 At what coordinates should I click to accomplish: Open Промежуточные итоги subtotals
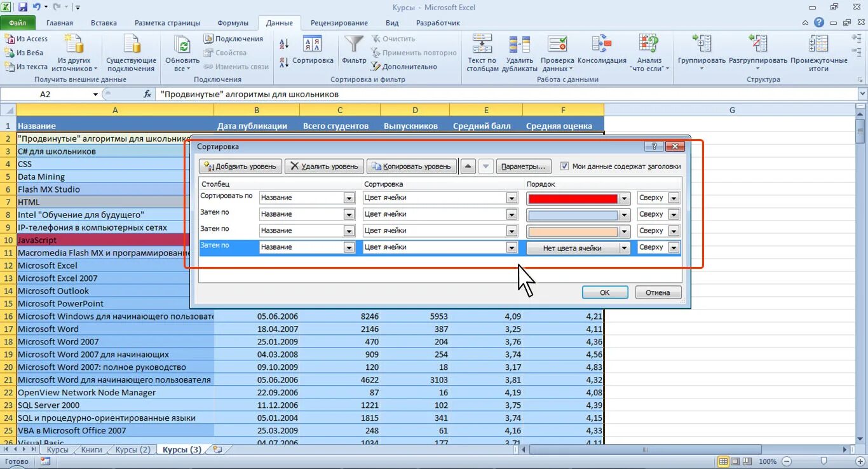click(819, 53)
